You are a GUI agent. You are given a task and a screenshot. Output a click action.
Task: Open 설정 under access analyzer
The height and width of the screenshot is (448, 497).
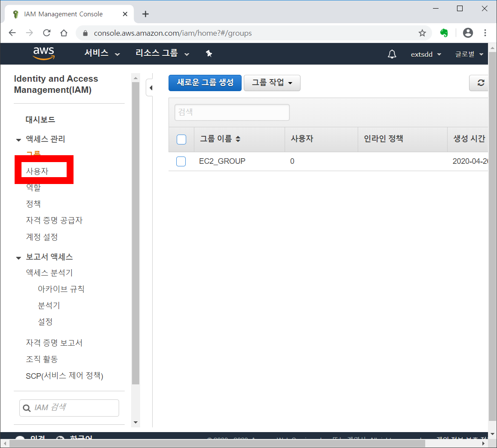pos(45,322)
